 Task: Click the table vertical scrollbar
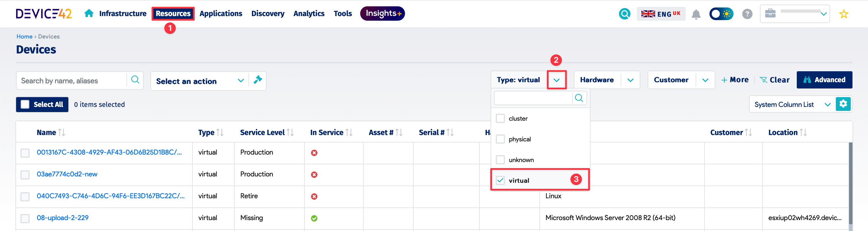[x=850, y=183]
